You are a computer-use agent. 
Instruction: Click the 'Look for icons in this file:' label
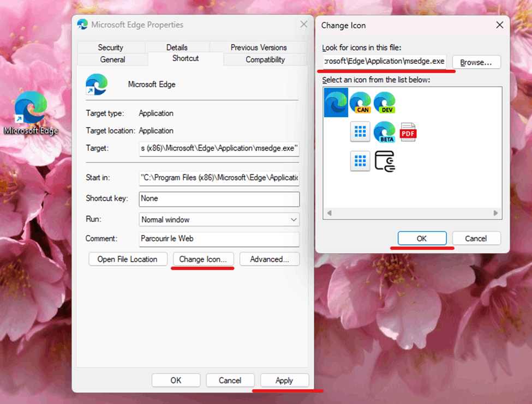(362, 47)
